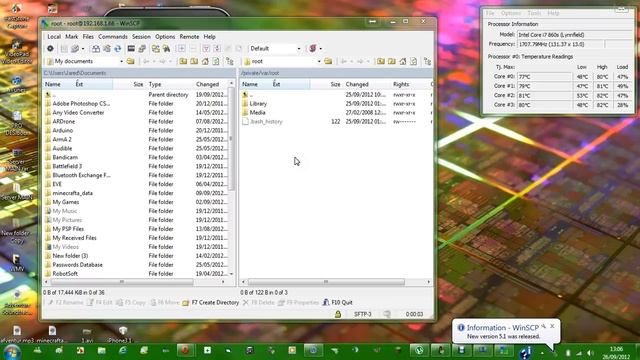Screen dimensions: 640x360
Task: Go to local home directory icon
Action: [x=205, y=61]
